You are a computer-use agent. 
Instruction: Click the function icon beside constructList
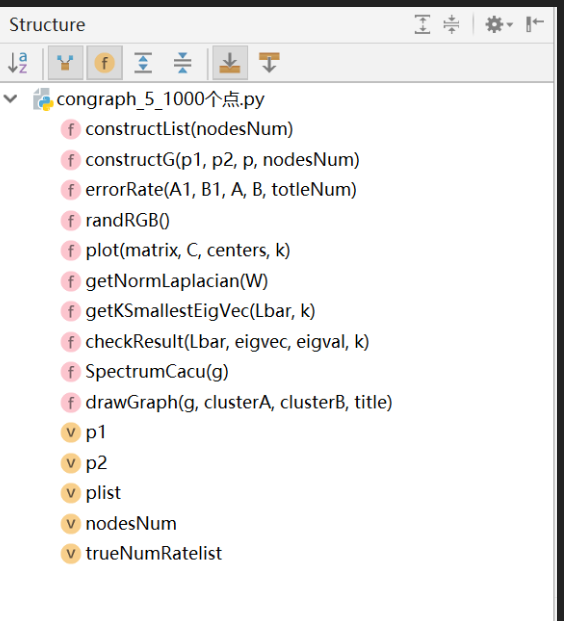[x=71, y=130]
